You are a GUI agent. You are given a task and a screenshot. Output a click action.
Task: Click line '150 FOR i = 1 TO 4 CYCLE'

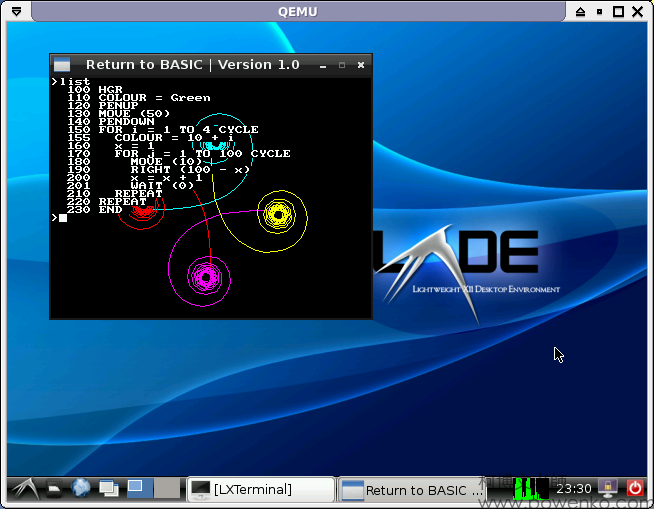tap(163, 129)
